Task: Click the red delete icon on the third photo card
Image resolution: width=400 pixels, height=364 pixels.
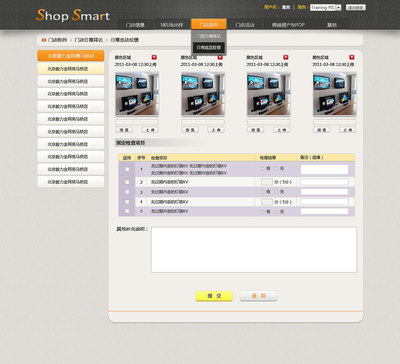Action: tap(286, 57)
